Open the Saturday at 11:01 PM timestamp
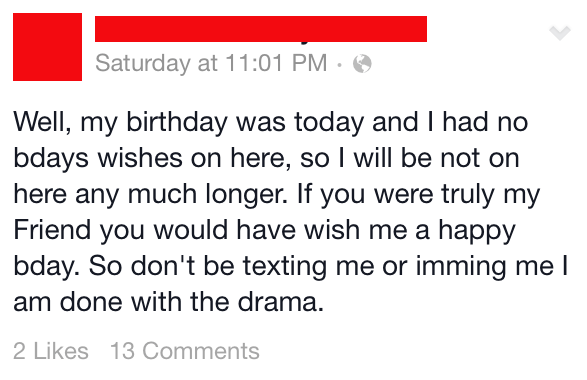The image size is (587, 380). pyautogui.click(x=211, y=63)
